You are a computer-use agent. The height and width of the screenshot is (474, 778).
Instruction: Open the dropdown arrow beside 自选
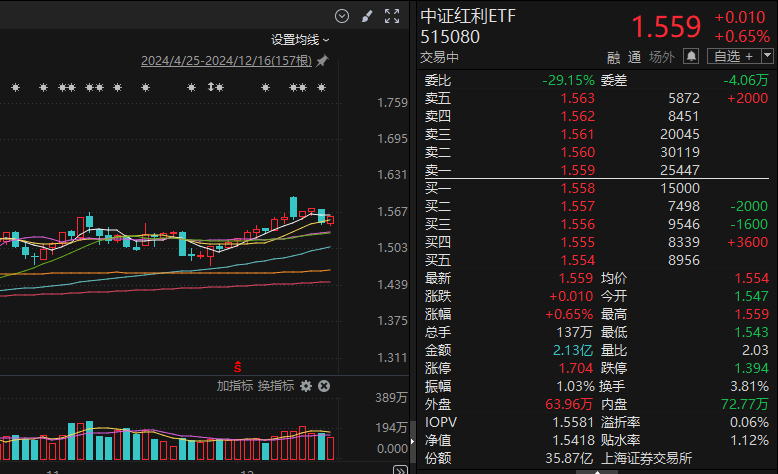point(767,56)
